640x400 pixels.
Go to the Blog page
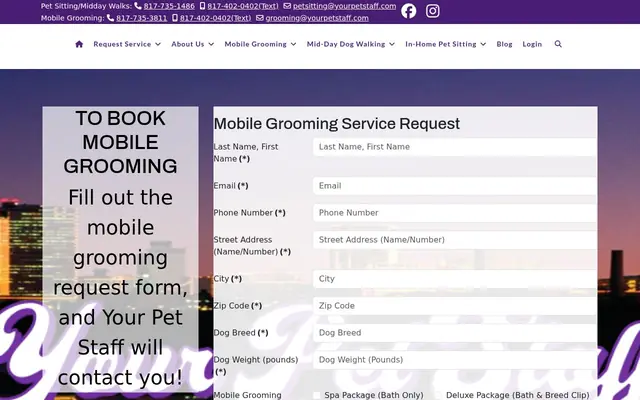pyautogui.click(x=504, y=44)
